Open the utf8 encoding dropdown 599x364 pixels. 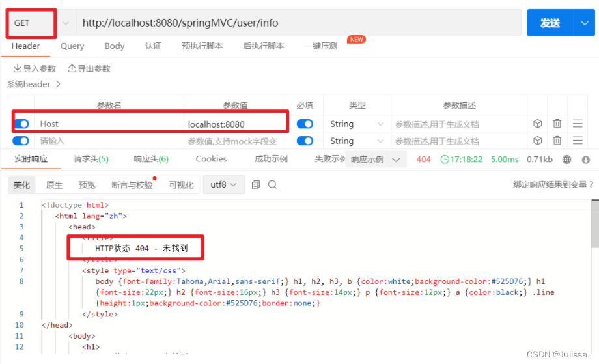click(223, 185)
